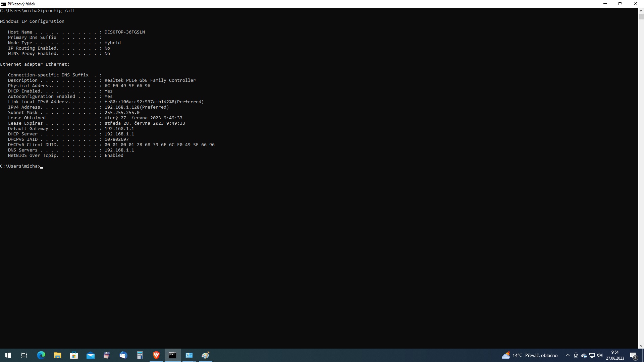The image size is (644, 362).
Task: Open the network status tray icon
Action: coord(592,355)
